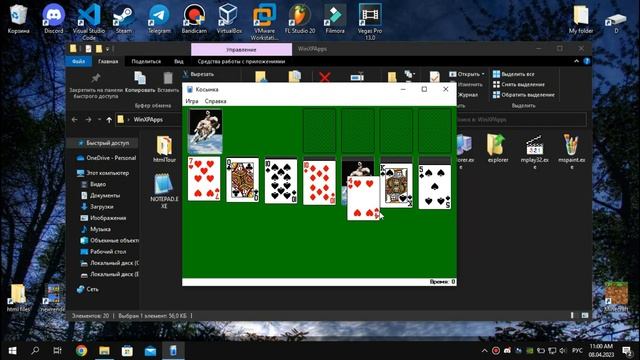
Task: Open Видео in the navigation pane
Action: (x=93, y=184)
